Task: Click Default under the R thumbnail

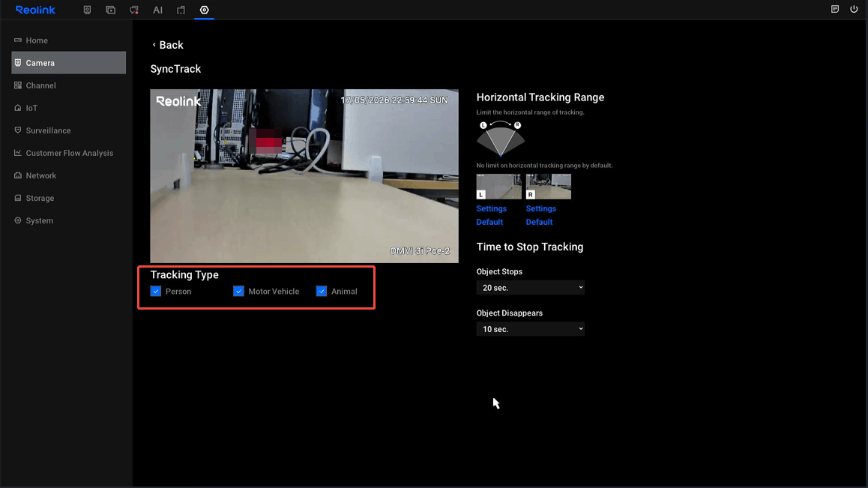Action: pos(539,222)
